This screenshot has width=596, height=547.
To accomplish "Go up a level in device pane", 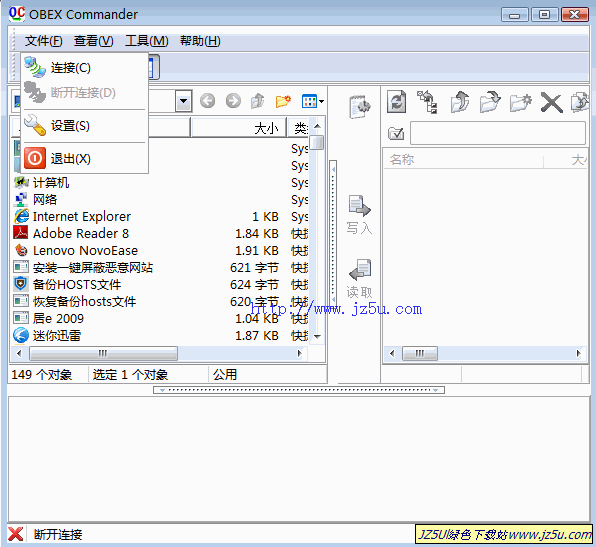I will pos(459,101).
